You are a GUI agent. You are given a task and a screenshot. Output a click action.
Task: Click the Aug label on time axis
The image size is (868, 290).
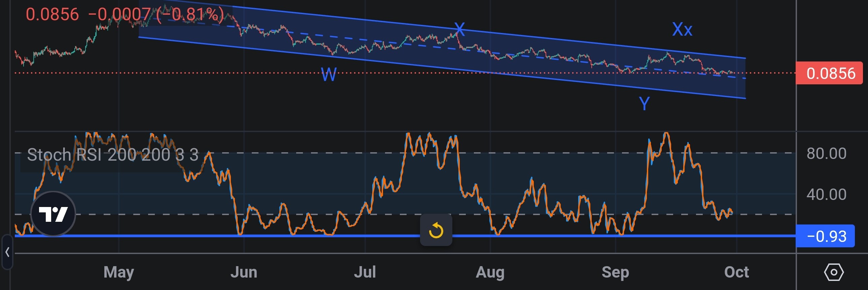coord(490,272)
